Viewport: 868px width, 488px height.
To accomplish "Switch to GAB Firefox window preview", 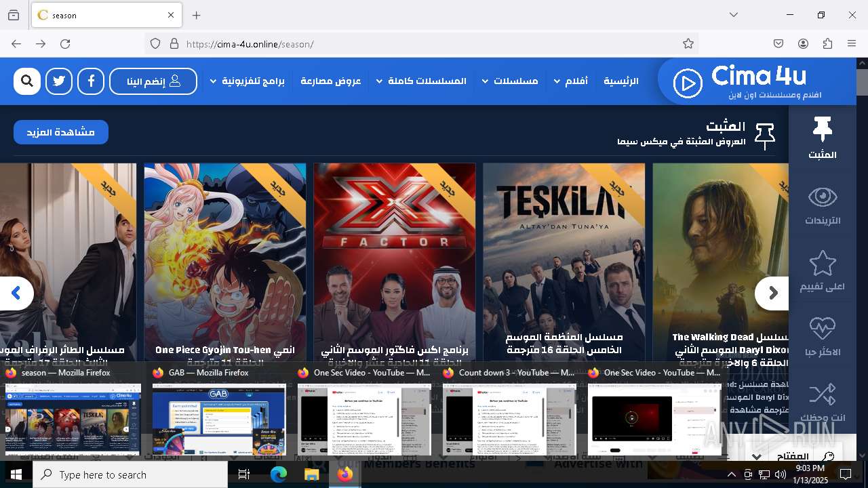I will [219, 411].
